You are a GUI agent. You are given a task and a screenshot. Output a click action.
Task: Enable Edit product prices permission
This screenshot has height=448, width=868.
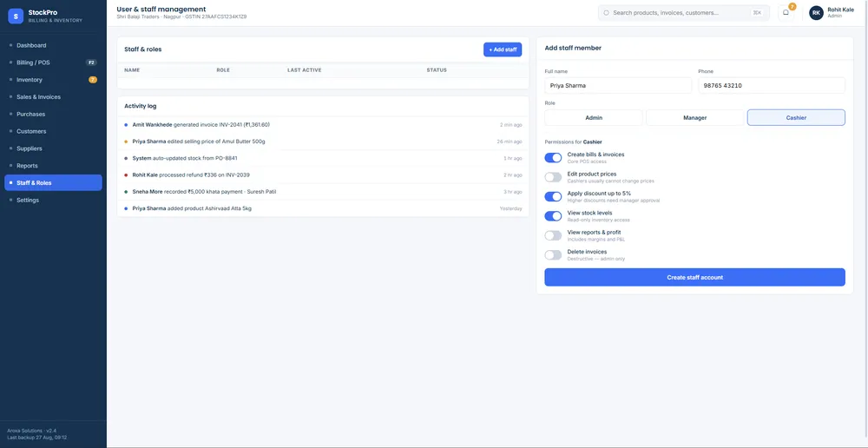pos(553,177)
